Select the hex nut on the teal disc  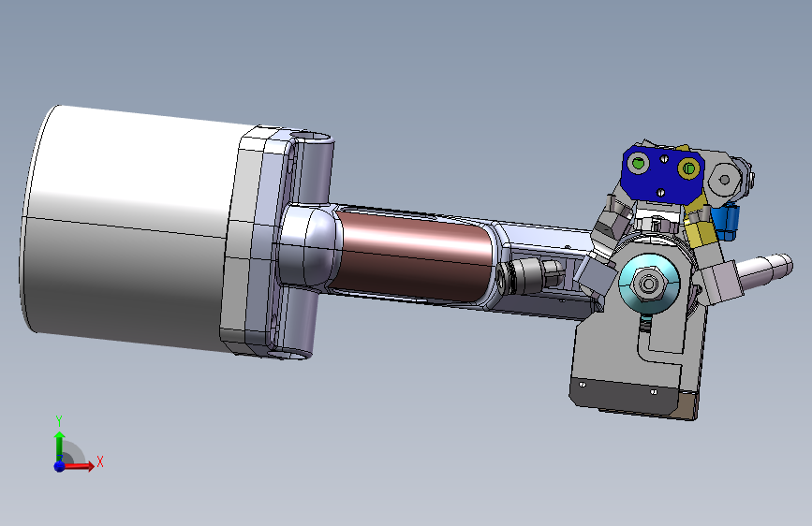pyautogui.click(x=648, y=284)
